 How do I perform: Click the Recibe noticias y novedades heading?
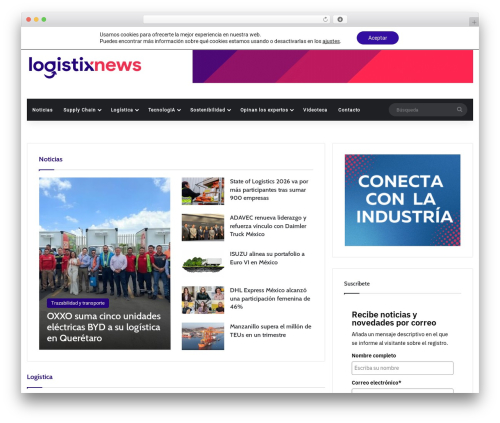pyautogui.click(x=394, y=319)
